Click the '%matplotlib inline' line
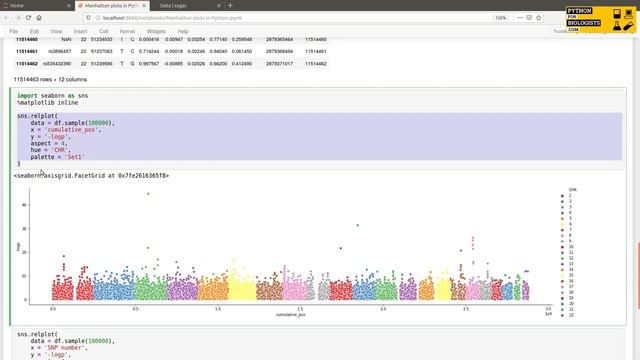The height and width of the screenshot is (360, 640). click(48, 102)
